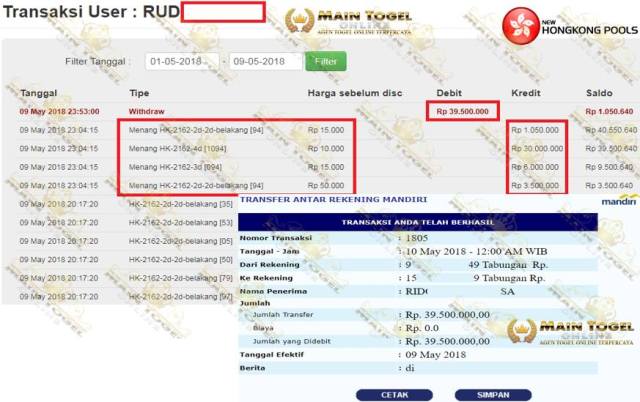Click the Debit column header
Image resolution: width=640 pixels, height=402 pixels.
(449, 93)
